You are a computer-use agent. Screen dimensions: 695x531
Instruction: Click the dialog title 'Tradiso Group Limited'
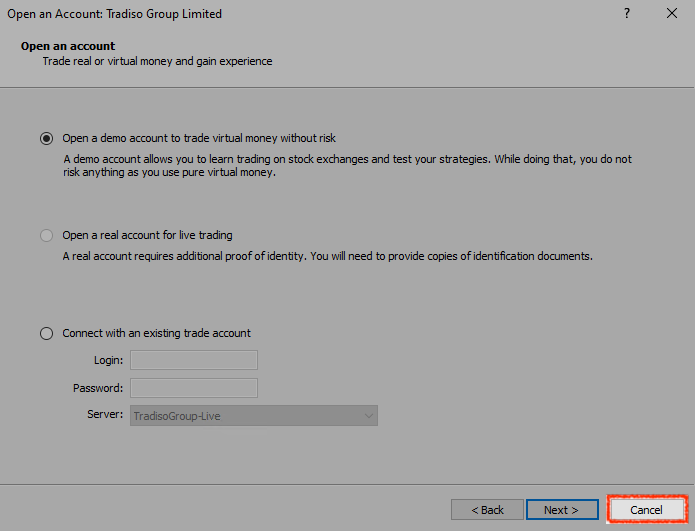click(164, 14)
